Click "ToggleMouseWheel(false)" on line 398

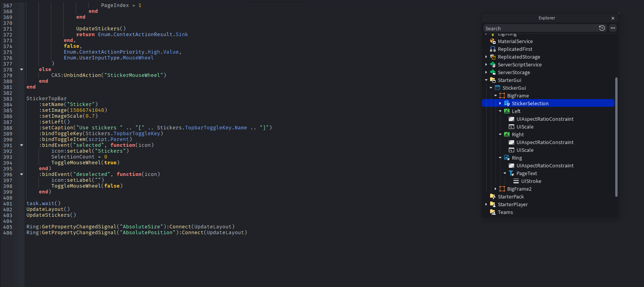coord(87,186)
